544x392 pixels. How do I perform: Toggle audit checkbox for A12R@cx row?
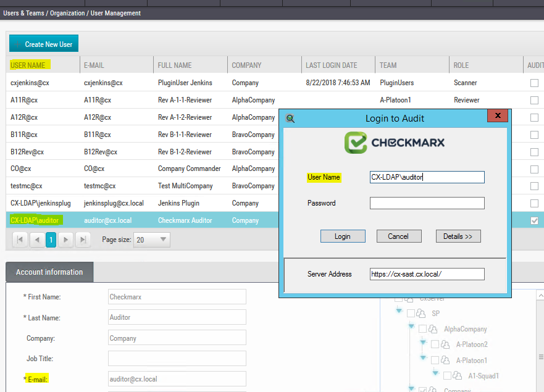click(x=534, y=117)
